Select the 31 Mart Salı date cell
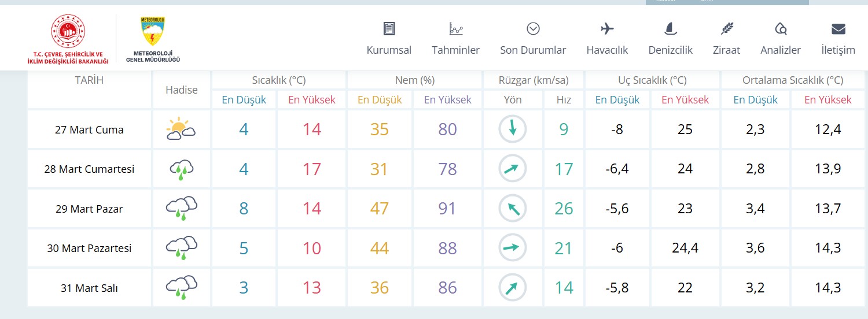Image resolution: width=868 pixels, height=319 pixels. pyautogui.click(x=89, y=288)
